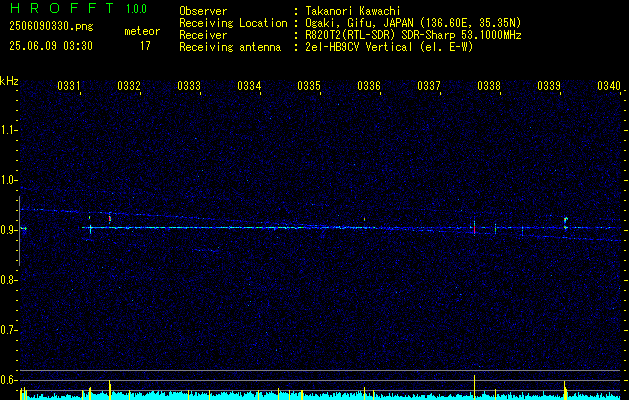
Task: Click the red meteor echo near 0337:45
Action: click(x=475, y=229)
